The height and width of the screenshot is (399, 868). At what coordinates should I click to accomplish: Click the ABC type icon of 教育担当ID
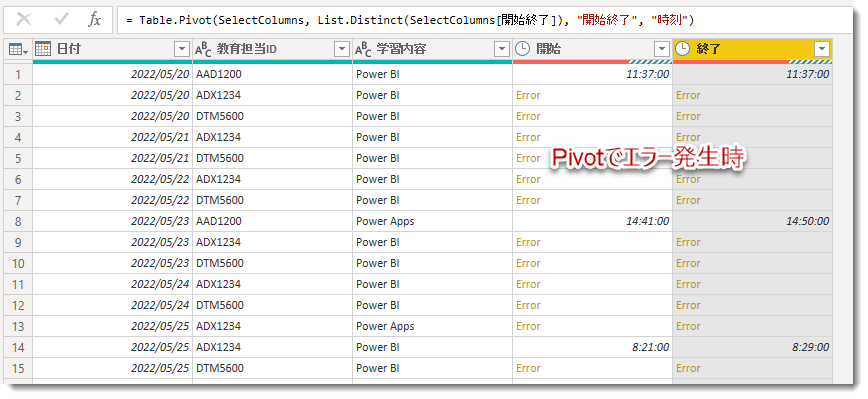click(x=203, y=50)
